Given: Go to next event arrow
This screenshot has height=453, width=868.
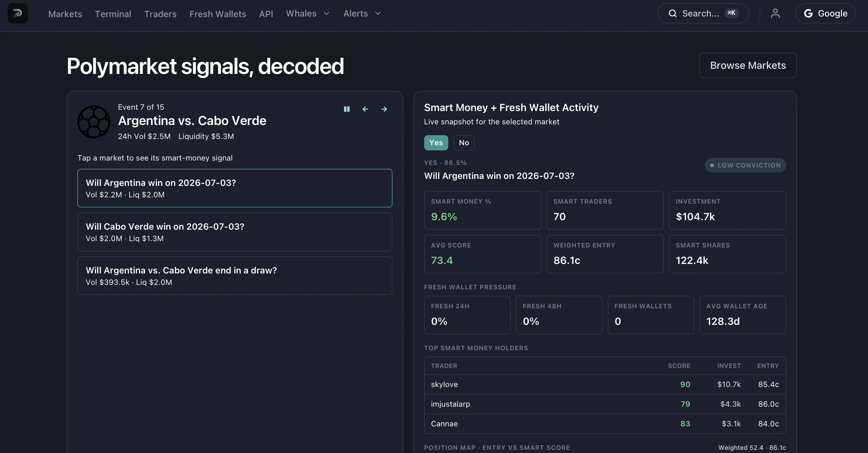Looking at the screenshot, I should (x=384, y=109).
